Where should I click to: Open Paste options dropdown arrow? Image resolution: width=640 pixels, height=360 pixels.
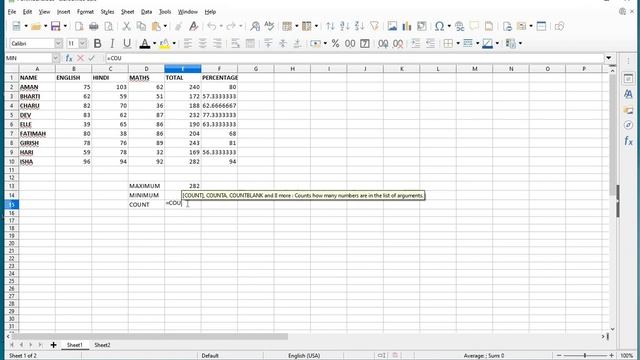165,27
